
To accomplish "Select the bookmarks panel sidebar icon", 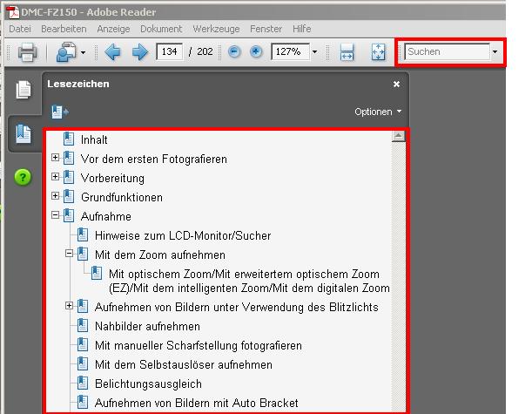I will (23, 134).
